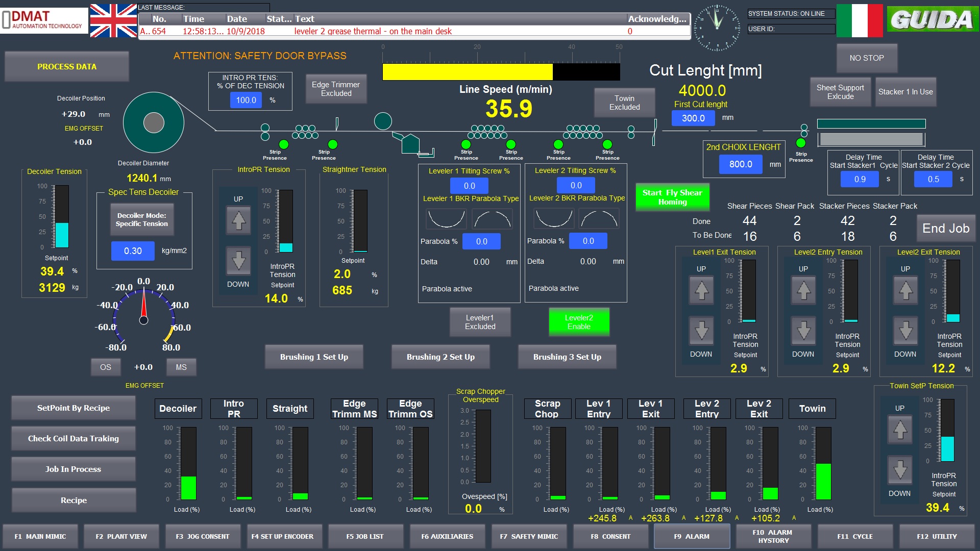This screenshot has height=551, width=980.
Task: Open Recipe menu item
Action: [72, 500]
